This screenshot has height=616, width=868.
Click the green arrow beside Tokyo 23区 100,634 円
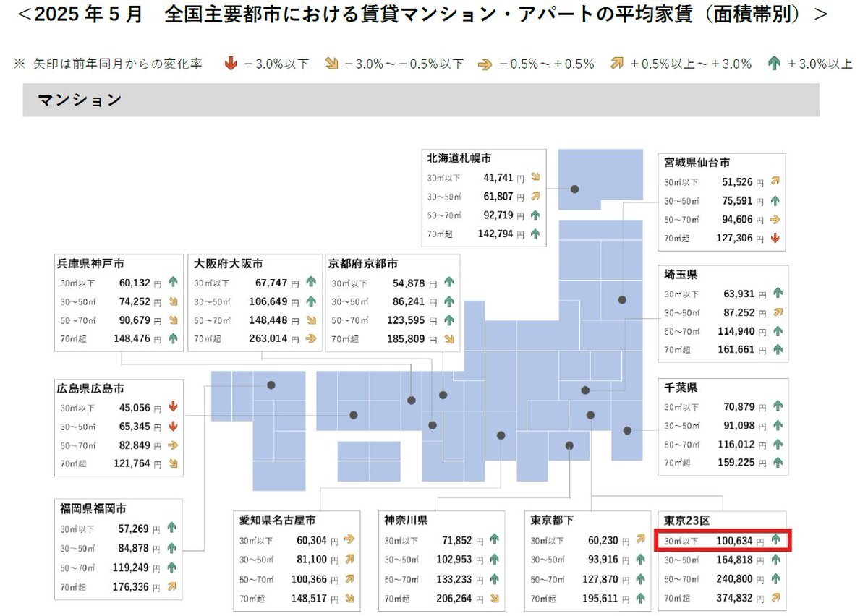pyautogui.click(x=775, y=539)
